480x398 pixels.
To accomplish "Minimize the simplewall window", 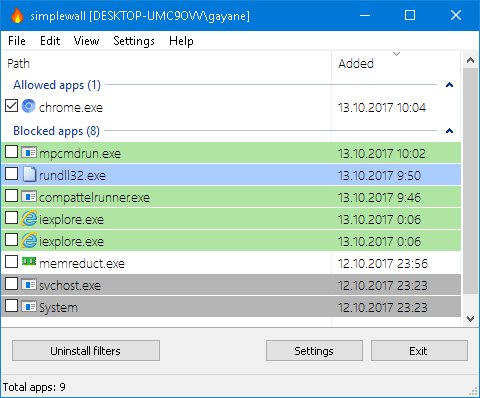I will point(365,15).
